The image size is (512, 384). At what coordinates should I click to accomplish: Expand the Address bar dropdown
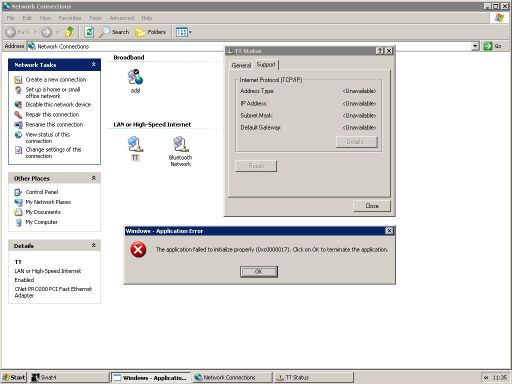475,46
